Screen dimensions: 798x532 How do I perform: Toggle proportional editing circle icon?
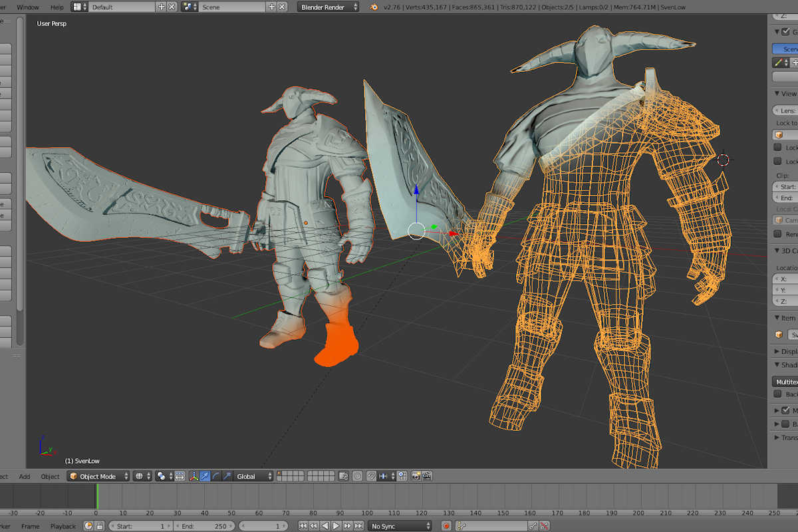[357, 476]
